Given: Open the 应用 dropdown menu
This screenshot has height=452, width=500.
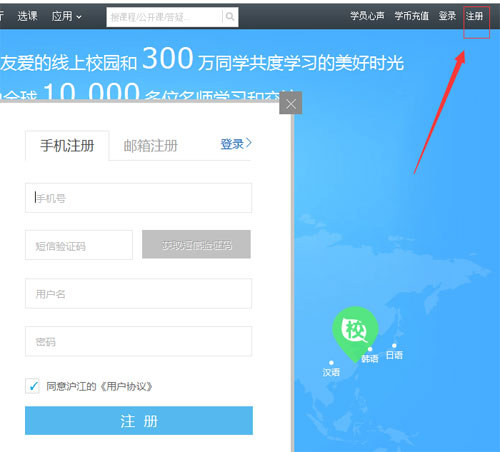Looking at the screenshot, I should click(x=66, y=16).
